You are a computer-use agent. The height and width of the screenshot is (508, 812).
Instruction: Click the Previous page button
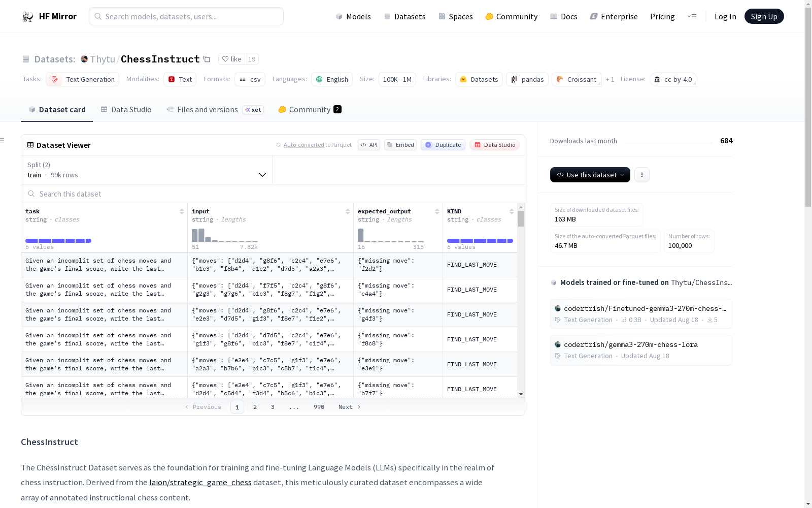pyautogui.click(x=203, y=407)
